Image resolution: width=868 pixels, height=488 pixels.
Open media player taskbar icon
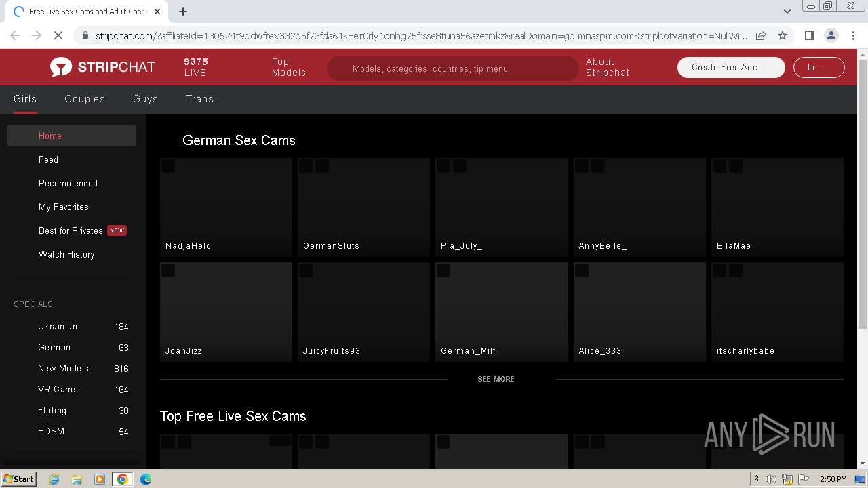point(100,479)
